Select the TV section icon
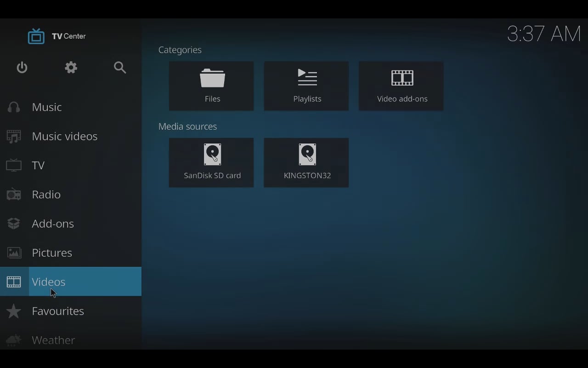Image resolution: width=588 pixels, height=368 pixels. click(x=14, y=165)
